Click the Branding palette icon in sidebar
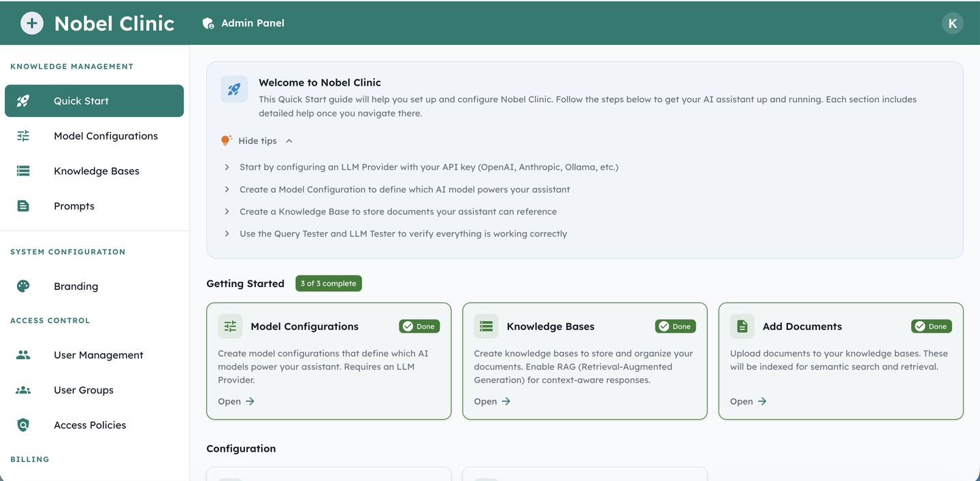 [23, 286]
